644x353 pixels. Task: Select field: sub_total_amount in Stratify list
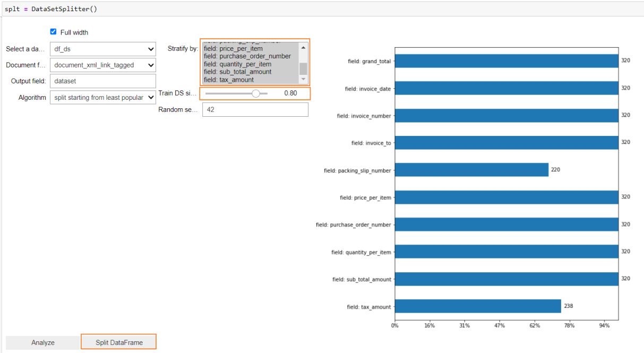click(251, 72)
